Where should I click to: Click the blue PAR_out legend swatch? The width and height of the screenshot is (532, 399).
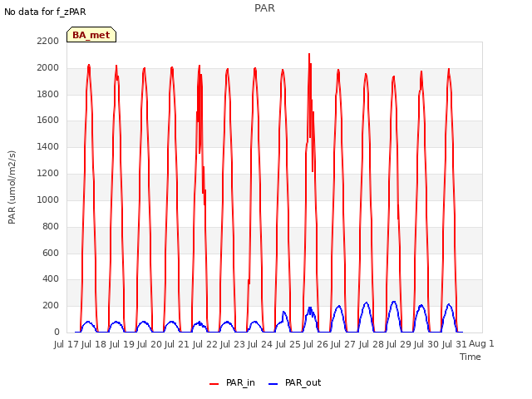273,384
